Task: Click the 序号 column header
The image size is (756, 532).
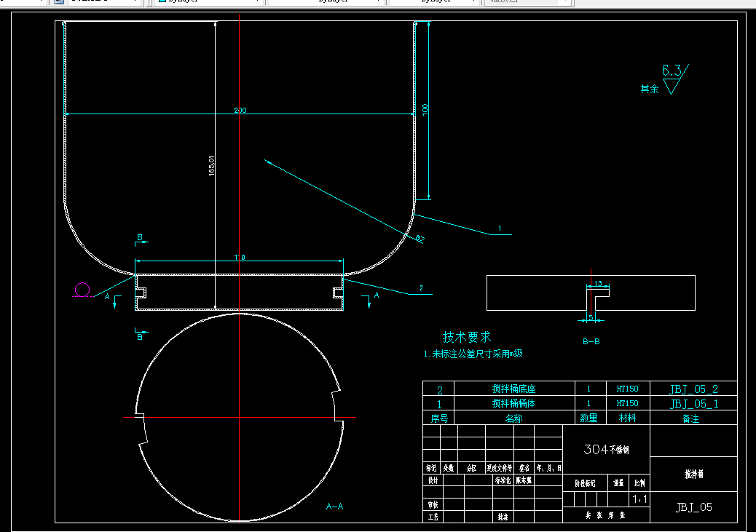Action: (x=438, y=418)
